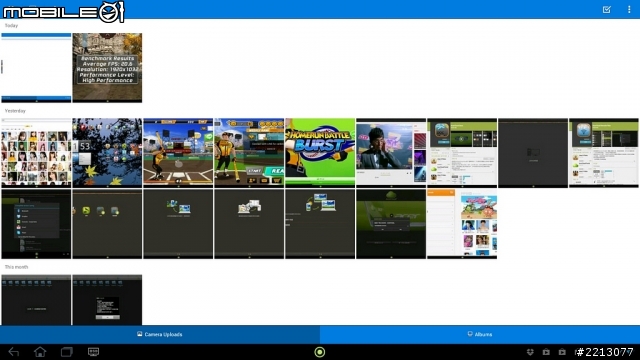Tap the multi-select checkmark icon
The width and height of the screenshot is (640, 360).
[x=607, y=9]
